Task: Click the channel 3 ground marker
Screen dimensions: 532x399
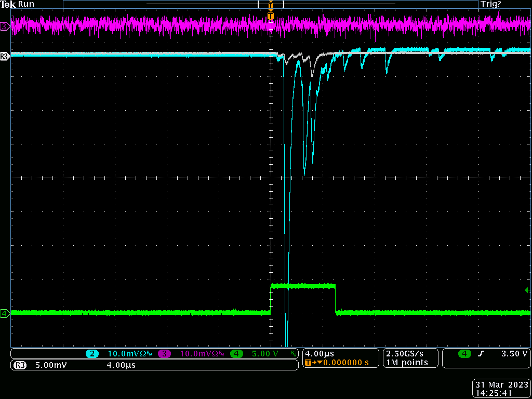Action: click(x=5, y=25)
